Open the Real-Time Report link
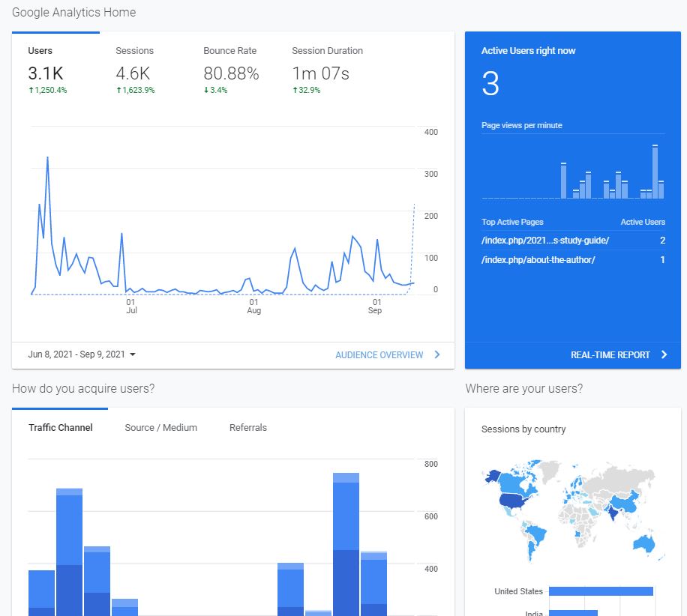 (x=610, y=355)
